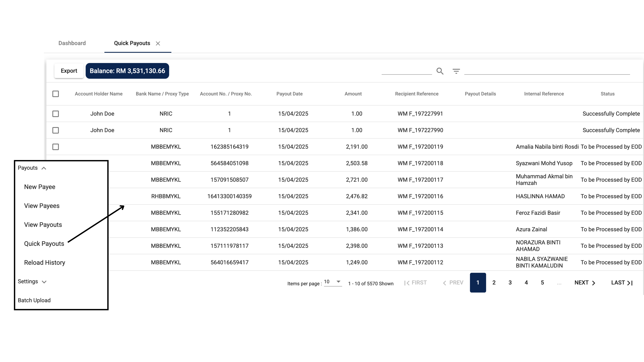
Task: Open the filter list icon
Action: tap(456, 71)
